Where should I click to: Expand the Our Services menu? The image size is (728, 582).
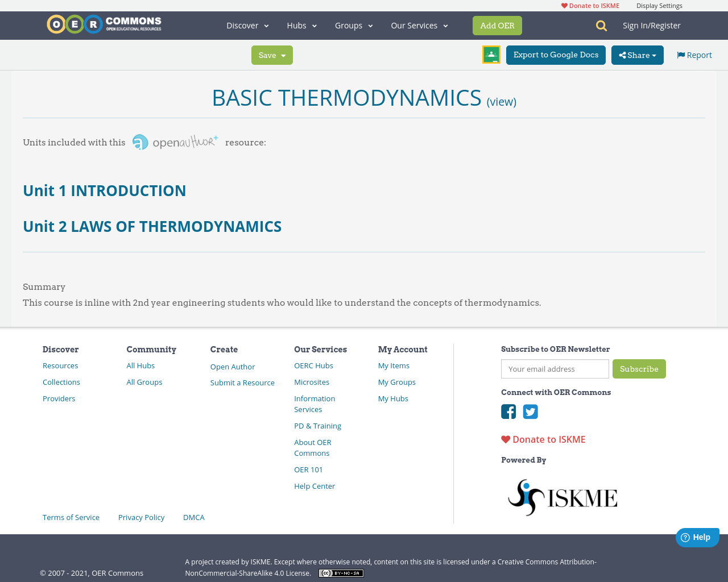tap(419, 25)
